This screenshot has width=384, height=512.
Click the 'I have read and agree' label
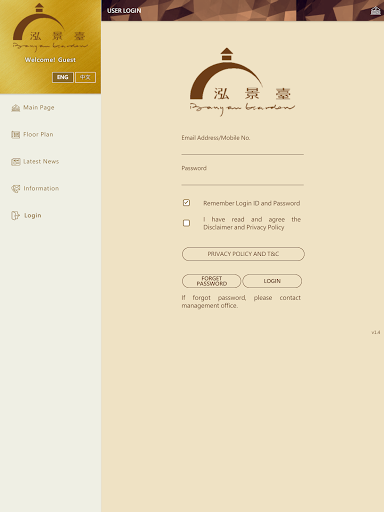(252, 223)
